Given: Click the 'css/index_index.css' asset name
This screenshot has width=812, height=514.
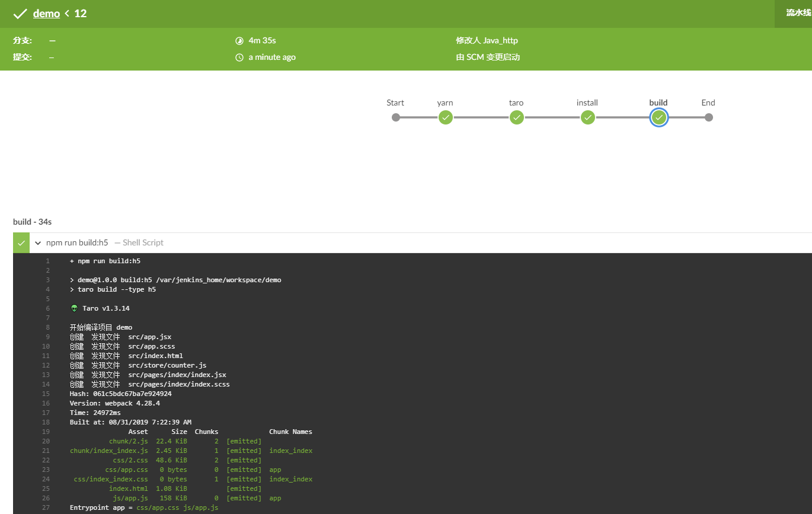Looking at the screenshot, I should (111, 479).
